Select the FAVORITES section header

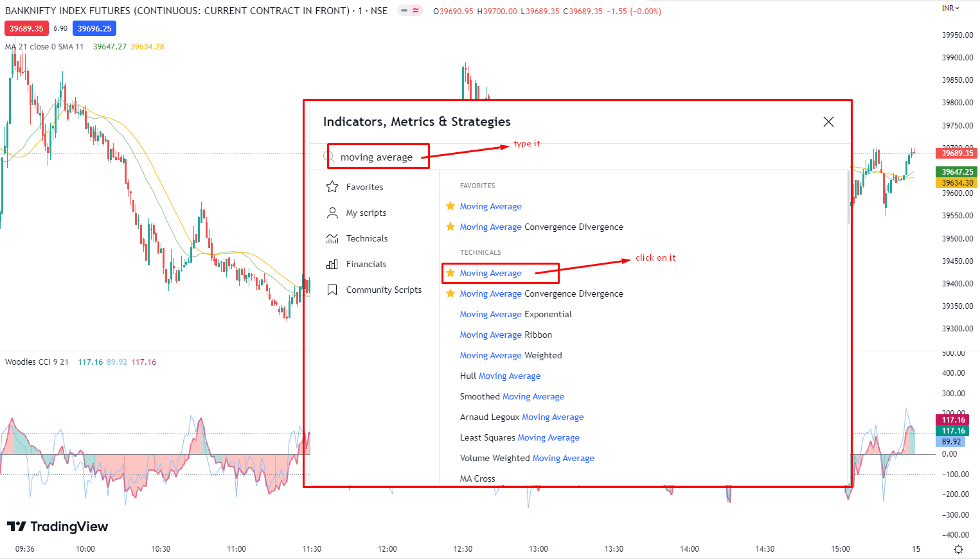[477, 186]
